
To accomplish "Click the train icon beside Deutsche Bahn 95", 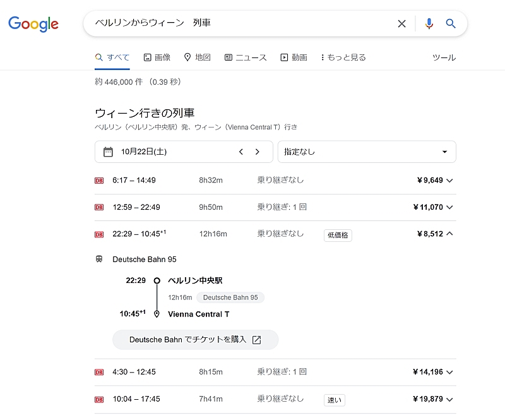I will click(99, 259).
